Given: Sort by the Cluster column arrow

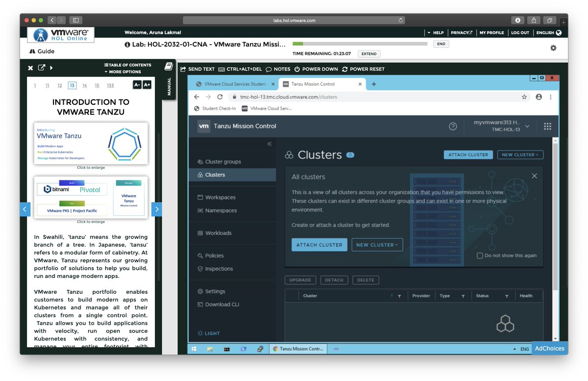Looking at the screenshot, I should coord(392,296).
